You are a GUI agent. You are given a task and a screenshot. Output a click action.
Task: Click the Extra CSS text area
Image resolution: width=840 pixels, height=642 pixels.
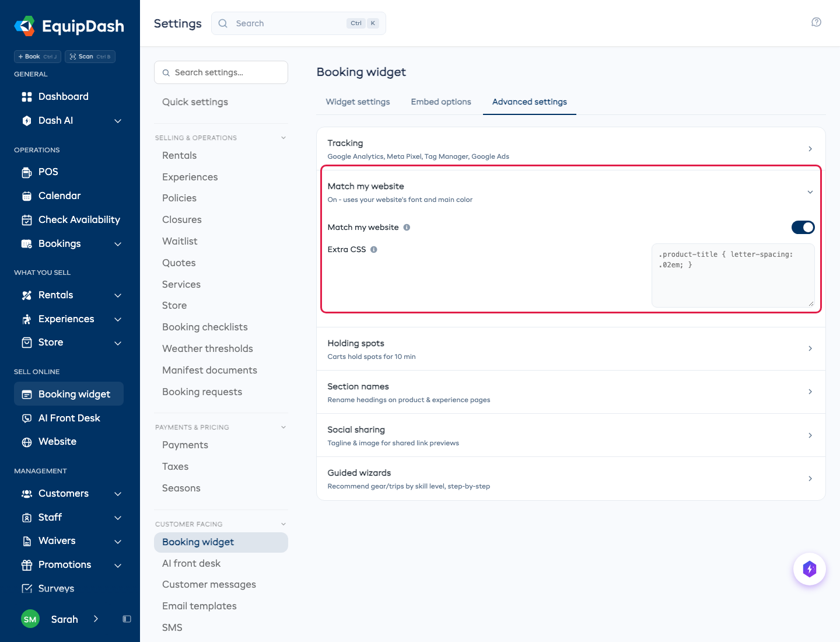[x=733, y=275]
